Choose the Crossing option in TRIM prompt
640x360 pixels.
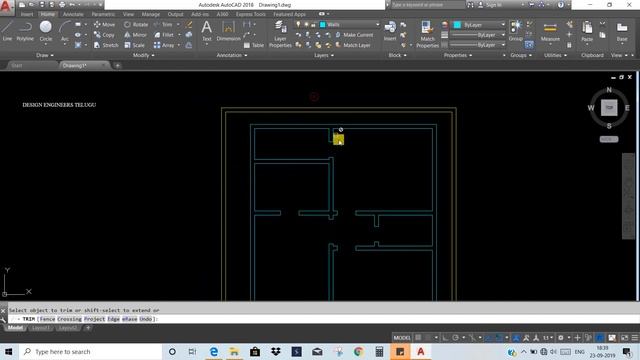click(x=69, y=319)
